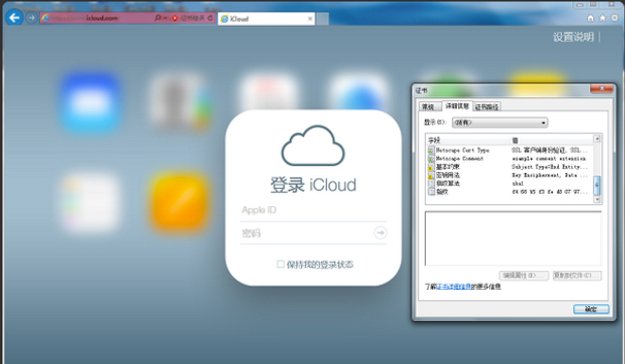This screenshot has width=625, height=364.
Task: Click the blurred blue Mail app icon
Action: click(90, 102)
